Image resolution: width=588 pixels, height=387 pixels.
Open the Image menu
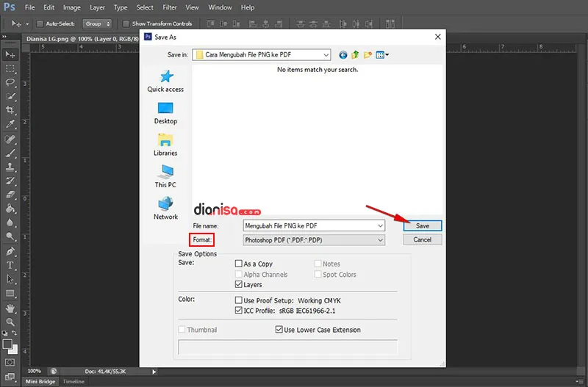pos(71,7)
